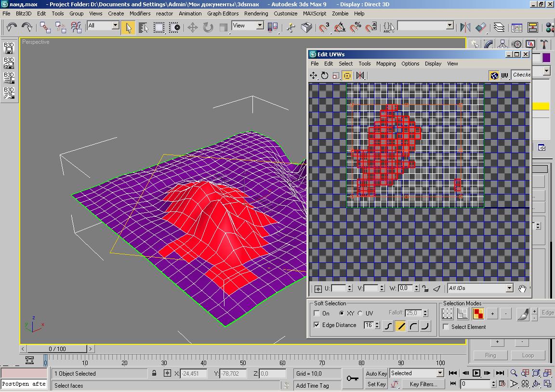Click the purple object color swatch
The width and height of the screenshot is (555, 392).
click(546, 58)
